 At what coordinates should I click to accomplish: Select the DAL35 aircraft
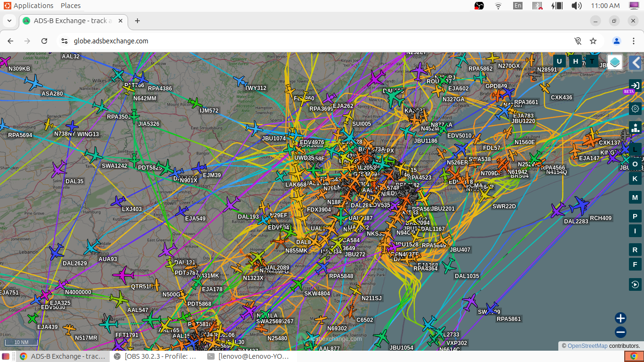(59, 169)
